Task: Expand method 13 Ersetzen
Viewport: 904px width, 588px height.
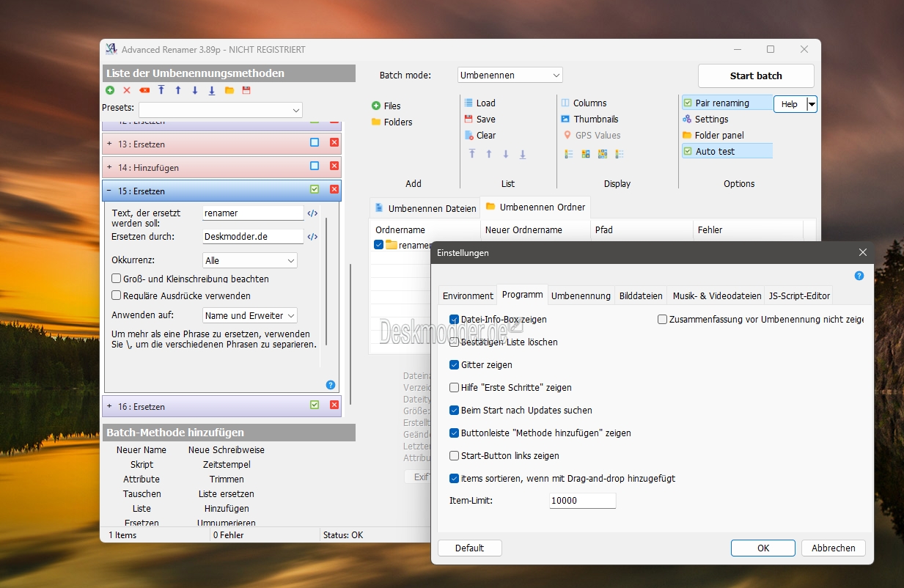Action: (x=109, y=144)
